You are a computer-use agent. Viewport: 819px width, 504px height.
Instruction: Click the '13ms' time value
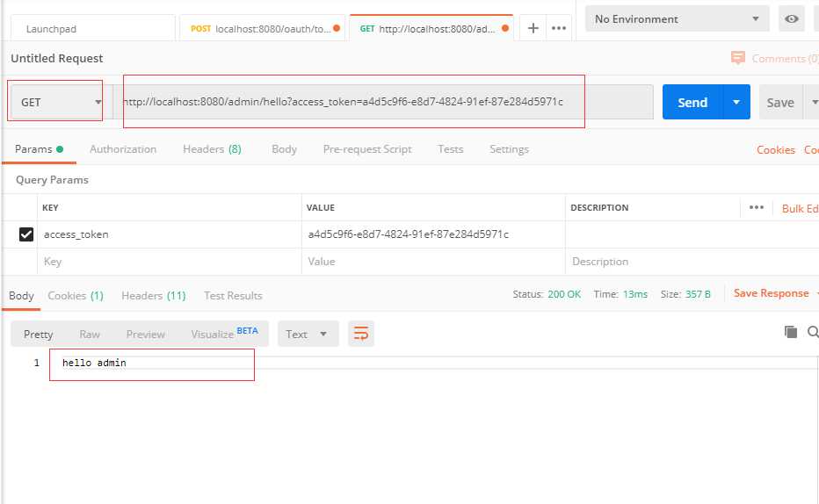635,294
